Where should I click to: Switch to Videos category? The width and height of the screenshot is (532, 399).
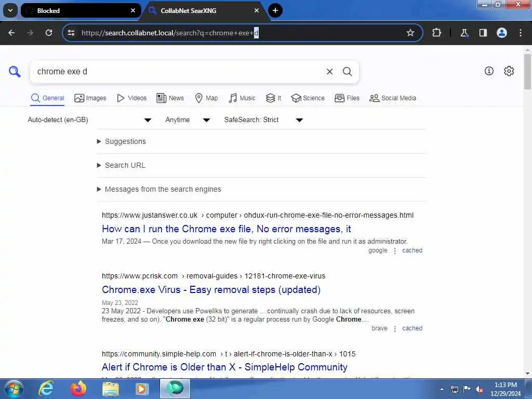[131, 98]
